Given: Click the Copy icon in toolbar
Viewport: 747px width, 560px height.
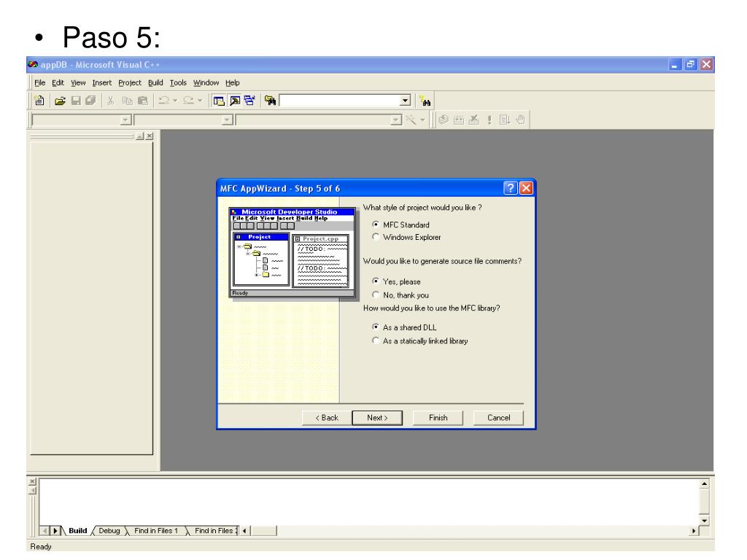Looking at the screenshot, I should 127,101.
